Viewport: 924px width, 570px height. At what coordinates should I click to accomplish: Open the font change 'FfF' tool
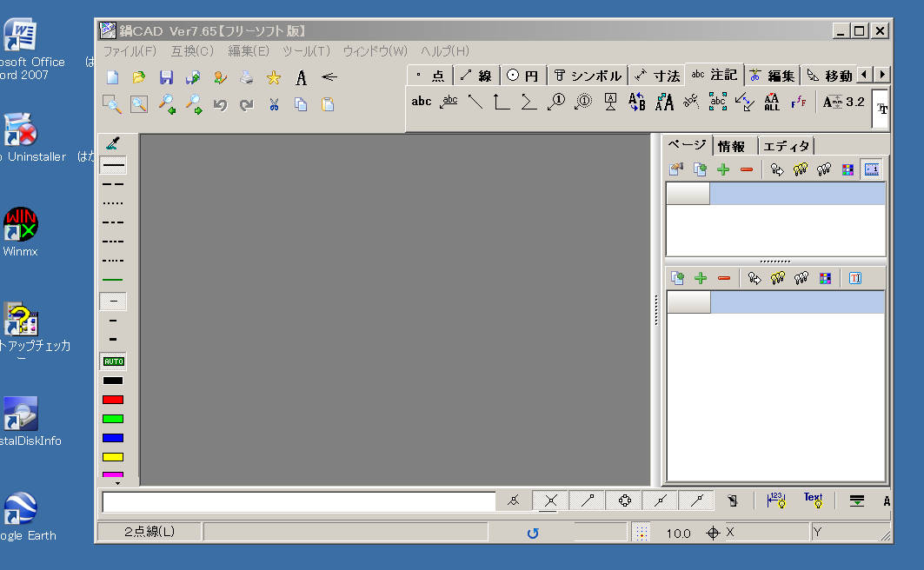pyautogui.click(x=799, y=102)
